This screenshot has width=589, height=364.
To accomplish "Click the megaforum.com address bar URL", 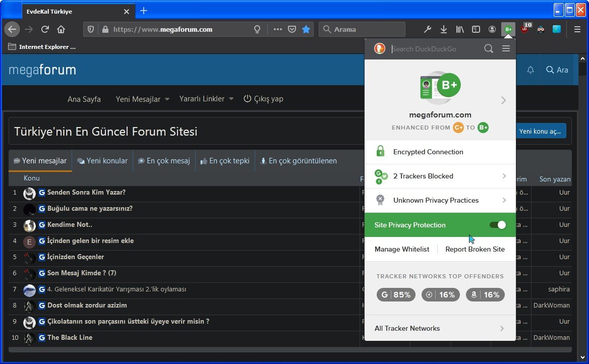I will pyautogui.click(x=163, y=29).
